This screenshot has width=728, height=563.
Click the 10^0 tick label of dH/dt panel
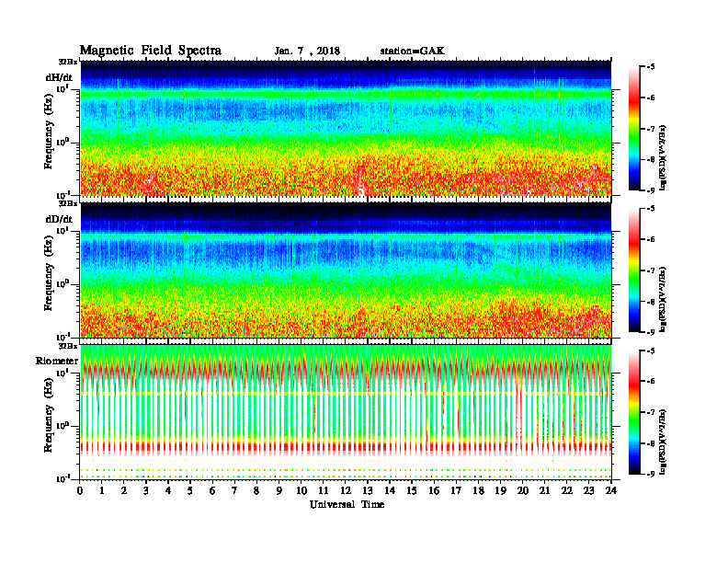coord(63,143)
